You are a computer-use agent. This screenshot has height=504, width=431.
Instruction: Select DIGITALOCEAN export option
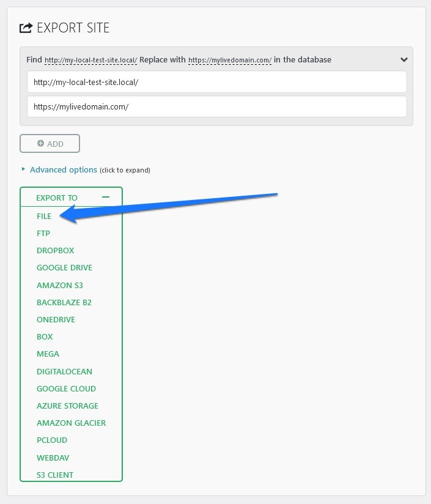(x=64, y=371)
